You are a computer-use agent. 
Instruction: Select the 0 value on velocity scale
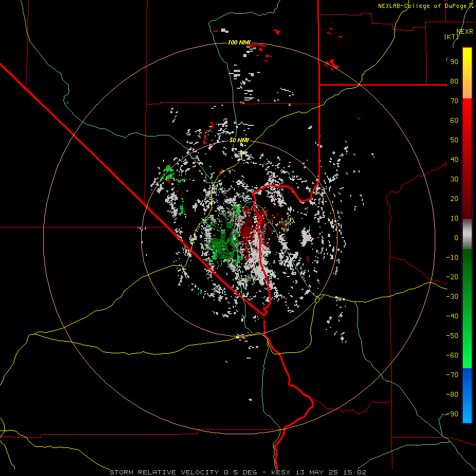click(x=456, y=238)
